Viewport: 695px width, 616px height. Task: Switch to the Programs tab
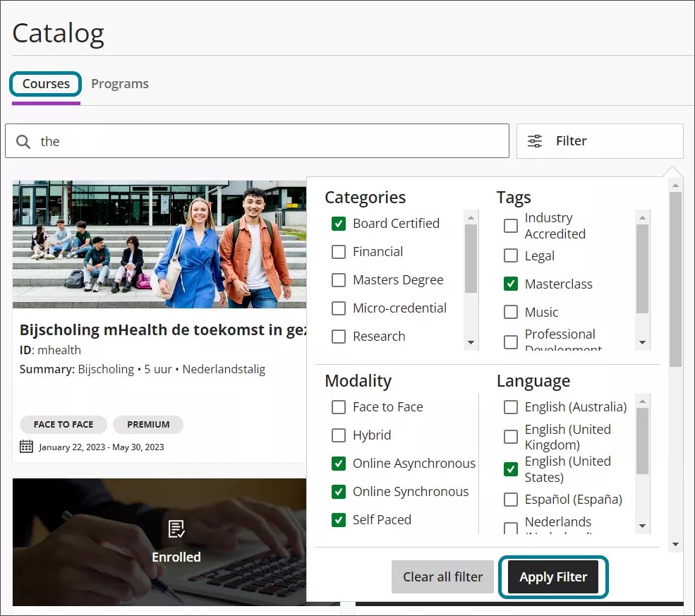coord(119,83)
